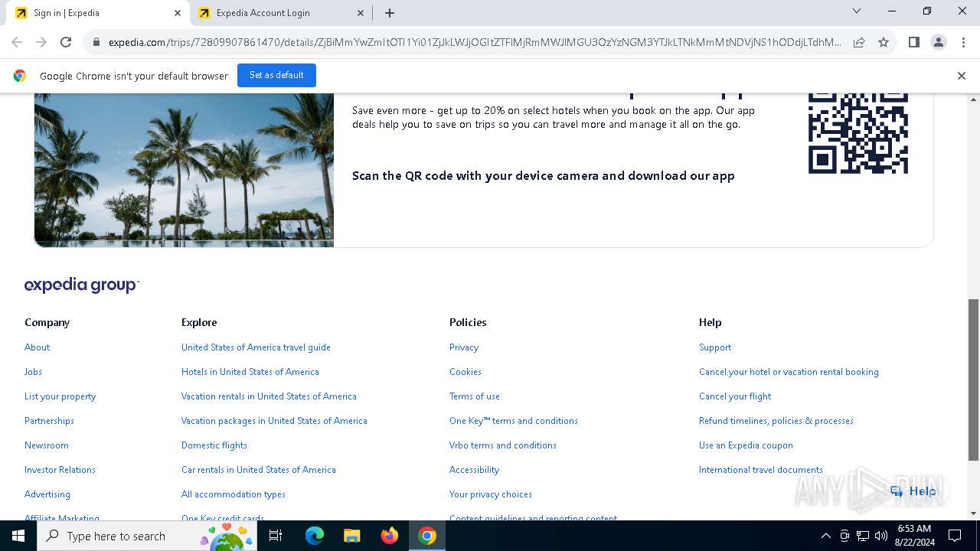Dismiss the default browser notification bar
The image size is (980, 551).
point(961,76)
